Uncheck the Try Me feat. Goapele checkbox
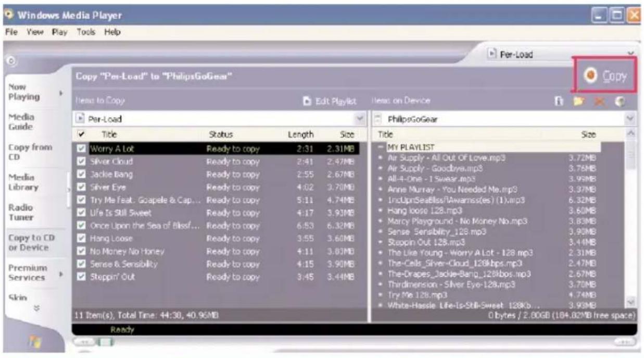The width and height of the screenshot is (644, 358). [81, 200]
